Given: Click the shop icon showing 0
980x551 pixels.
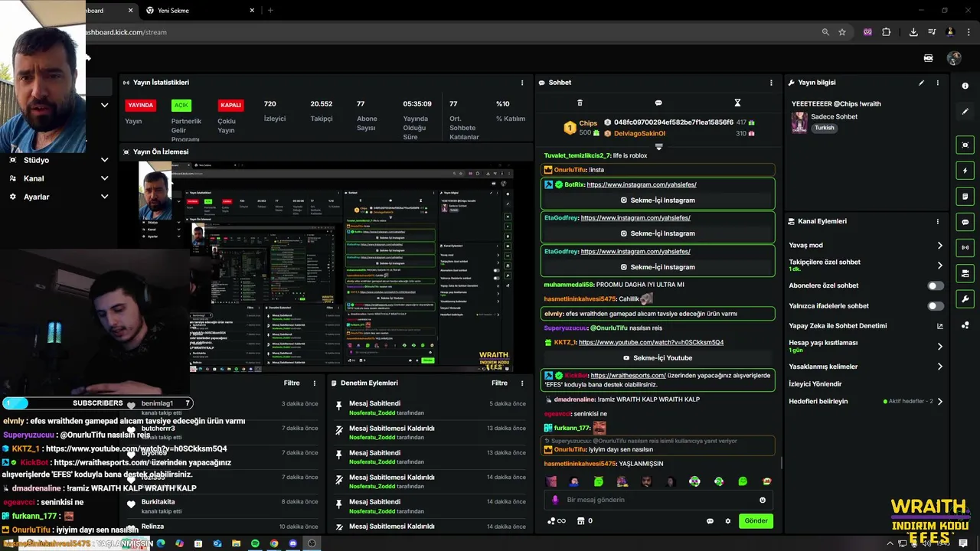Looking at the screenshot, I should 584,521.
